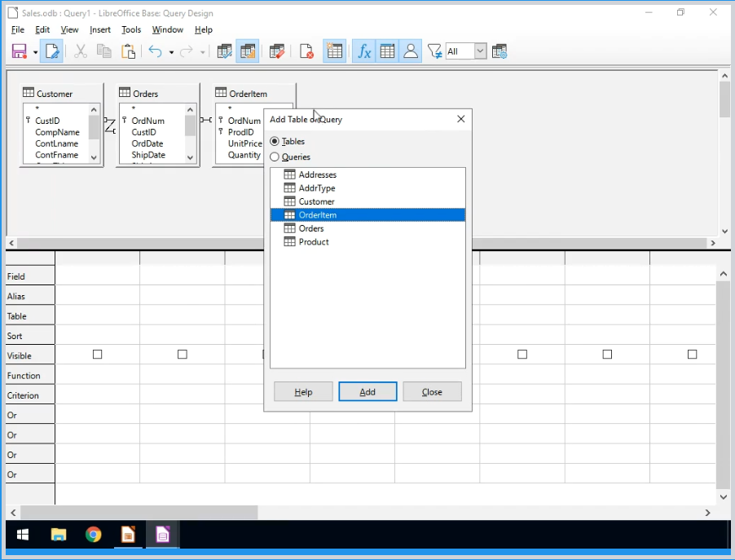Select UnitPrice field in OrderItem table
This screenshot has width=735, height=560.
(244, 143)
